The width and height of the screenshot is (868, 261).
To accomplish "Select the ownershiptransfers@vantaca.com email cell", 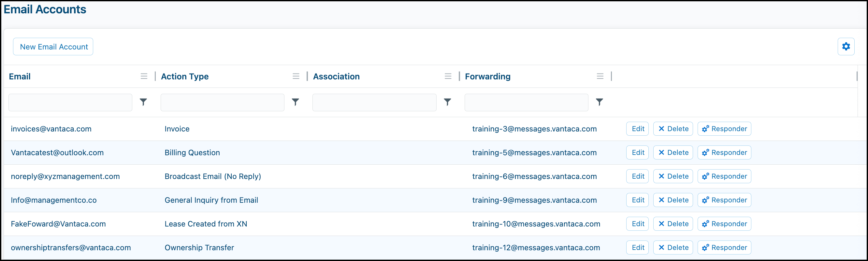I will (x=71, y=248).
